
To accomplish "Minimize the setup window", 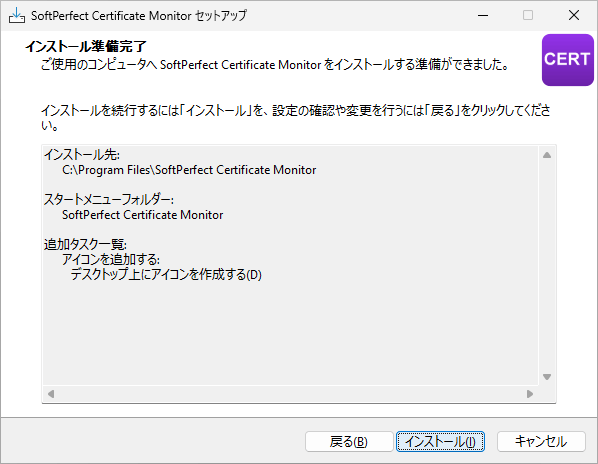I will click(x=483, y=15).
